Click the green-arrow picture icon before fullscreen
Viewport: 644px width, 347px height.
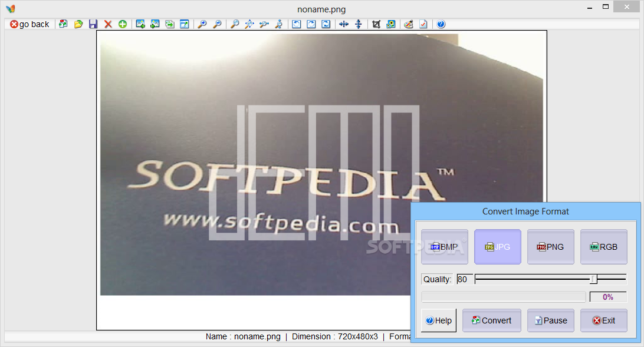pyautogui.click(x=170, y=24)
